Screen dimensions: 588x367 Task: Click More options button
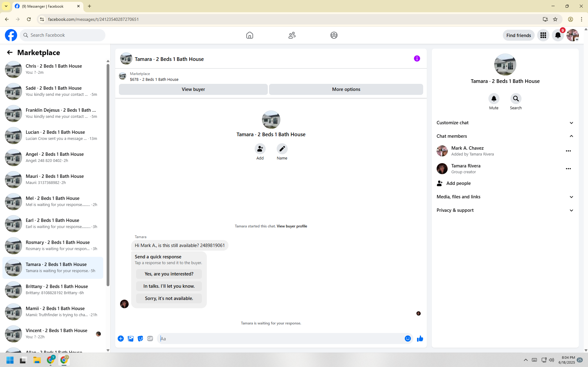(x=346, y=89)
